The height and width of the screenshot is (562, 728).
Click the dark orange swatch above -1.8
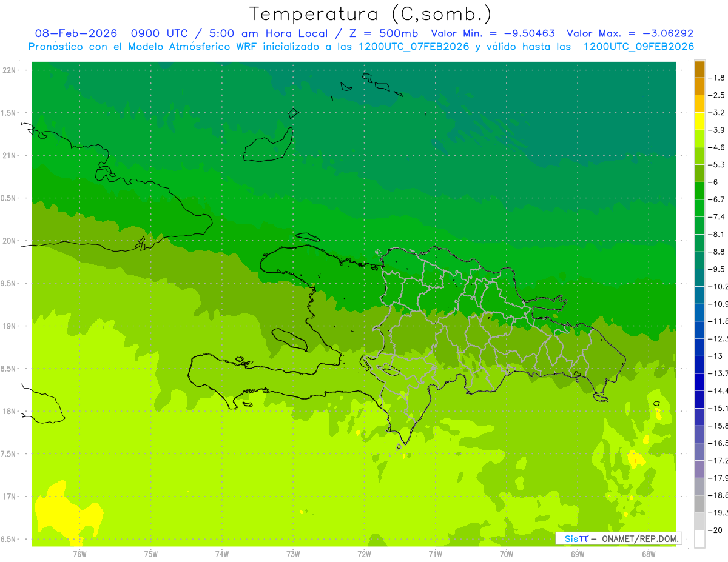point(699,69)
